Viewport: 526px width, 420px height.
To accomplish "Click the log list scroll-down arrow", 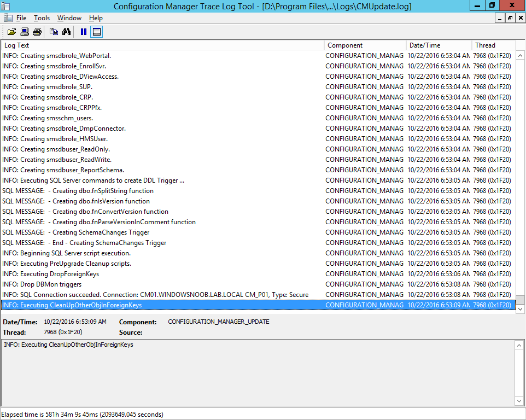I will (520, 309).
